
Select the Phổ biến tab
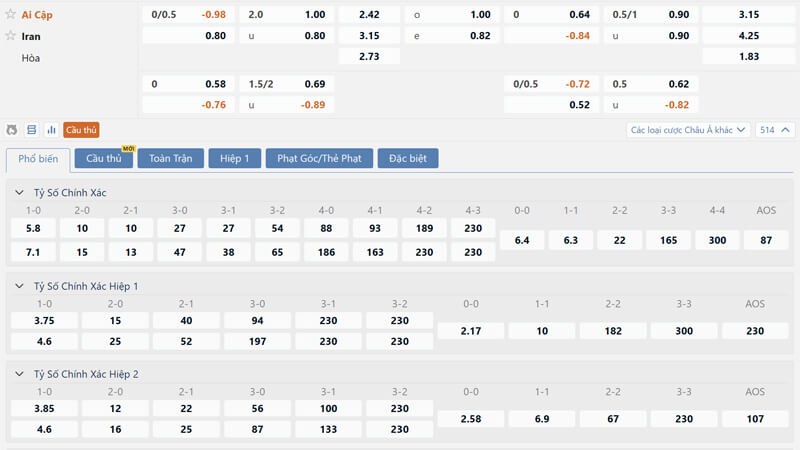point(38,159)
